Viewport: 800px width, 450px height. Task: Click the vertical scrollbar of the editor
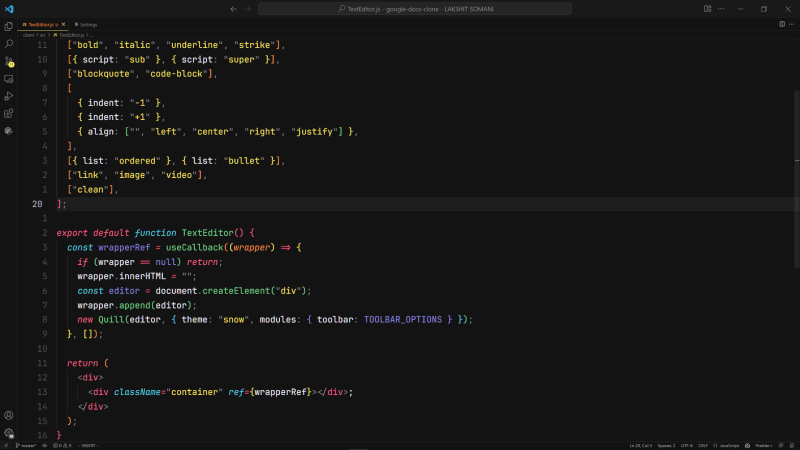[797, 179]
